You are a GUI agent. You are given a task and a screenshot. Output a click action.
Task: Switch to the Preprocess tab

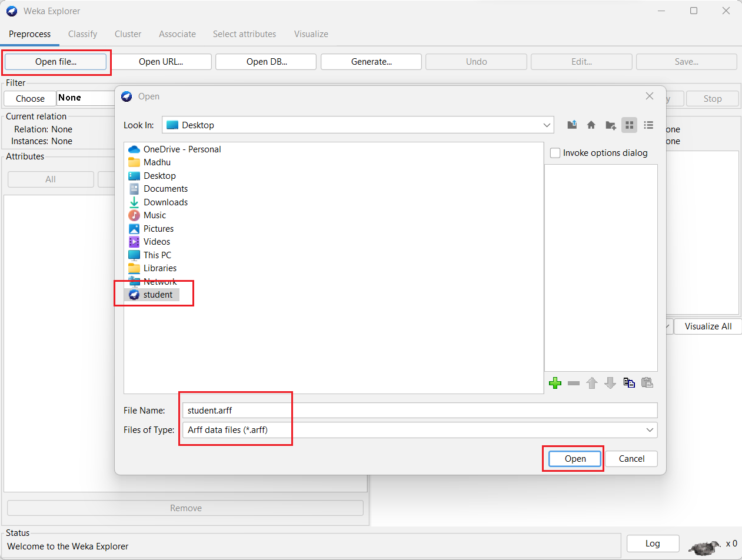[29, 34]
